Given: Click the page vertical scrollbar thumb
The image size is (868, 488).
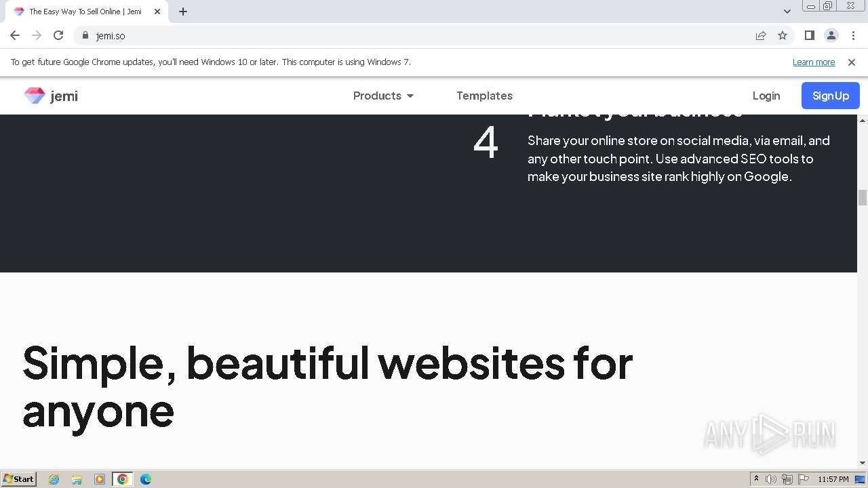Looking at the screenshot, I should (863, 198).
